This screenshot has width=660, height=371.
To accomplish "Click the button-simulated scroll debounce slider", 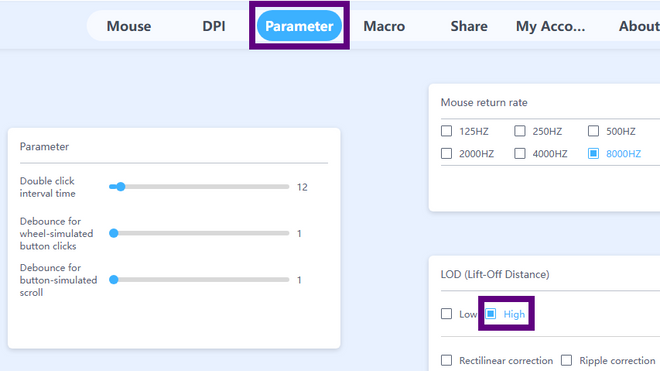I will 199,280.
